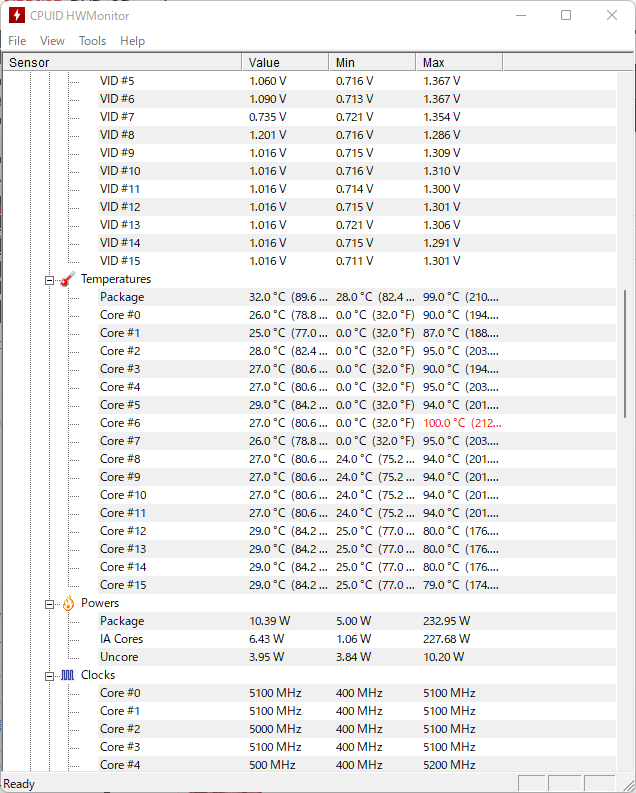Click the red thermometer Temperatures icon

pyautogui.click(x=68, y=279)
